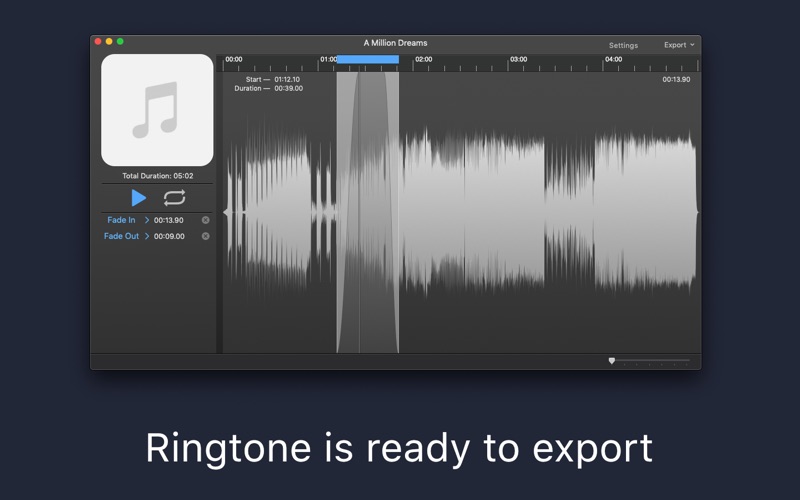This screenshot has width=800, height=500.
Task: Close the window with the red button
Action: [x=98, y=41]
